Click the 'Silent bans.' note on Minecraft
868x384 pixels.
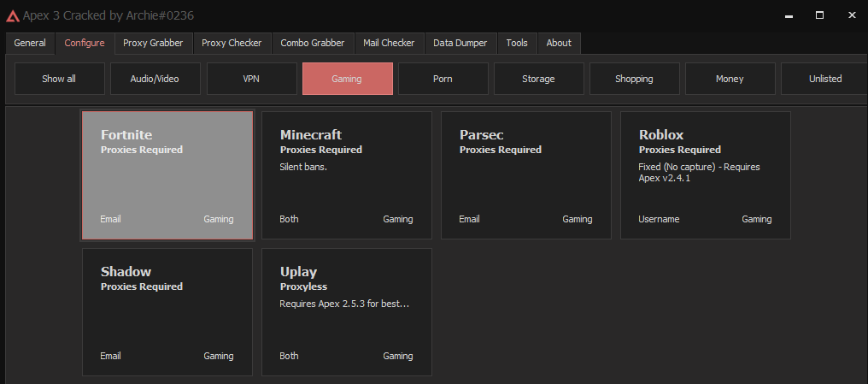pyautogui.click(x=303, y=167)
